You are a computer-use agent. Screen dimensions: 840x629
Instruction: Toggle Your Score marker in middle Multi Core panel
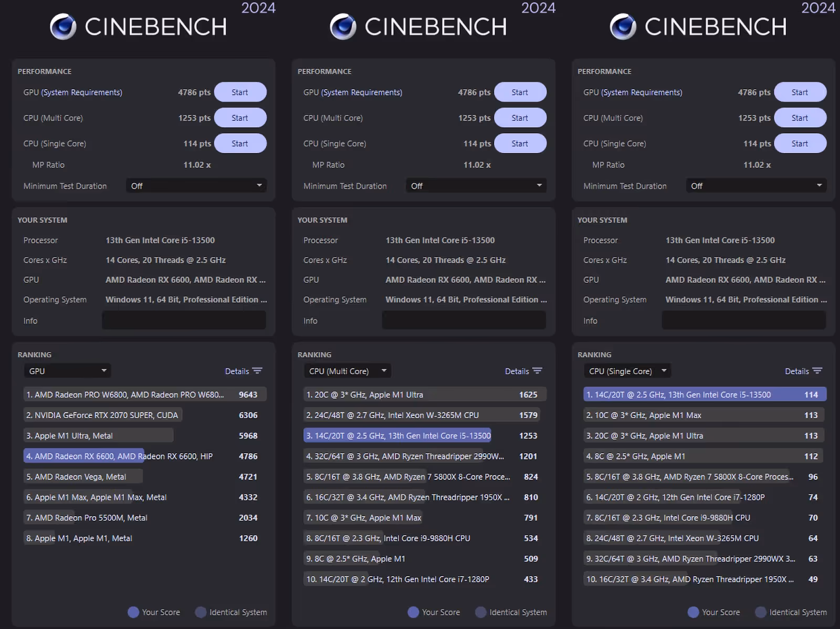(413, 612)
